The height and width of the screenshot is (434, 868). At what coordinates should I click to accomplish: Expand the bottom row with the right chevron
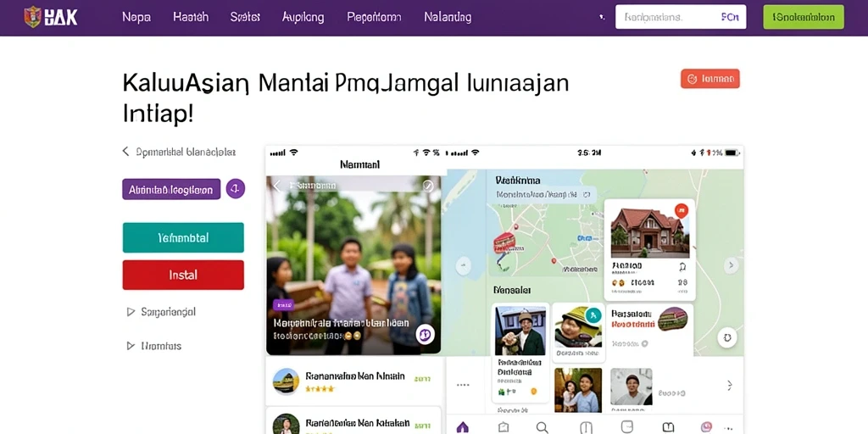[730, 386]
